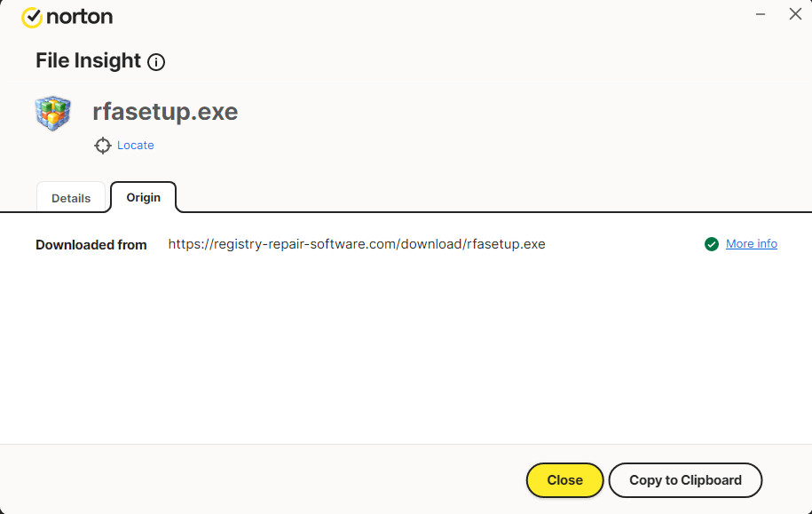
Task: Click the File Insight heading text
Action: (x=88, y=61)
